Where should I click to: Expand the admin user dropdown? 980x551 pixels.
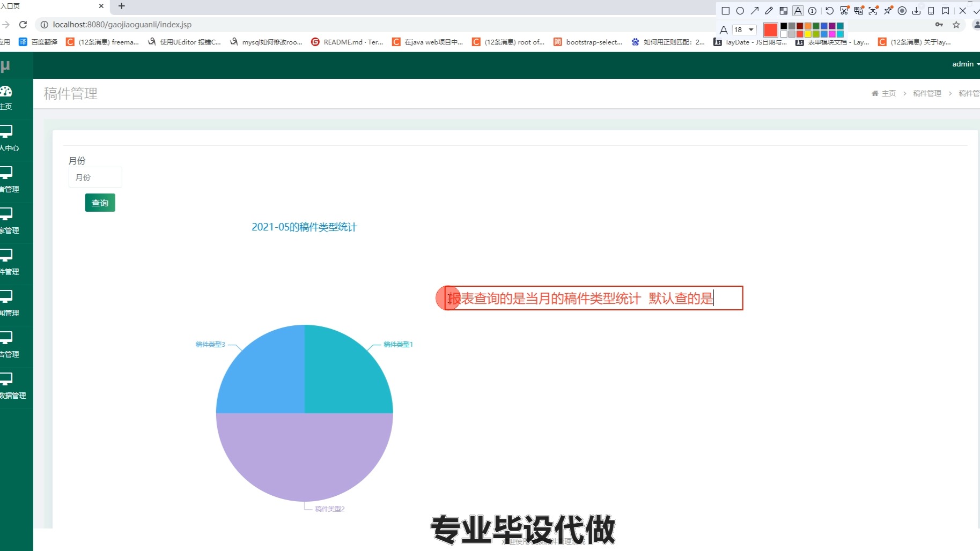coord(966,64)
